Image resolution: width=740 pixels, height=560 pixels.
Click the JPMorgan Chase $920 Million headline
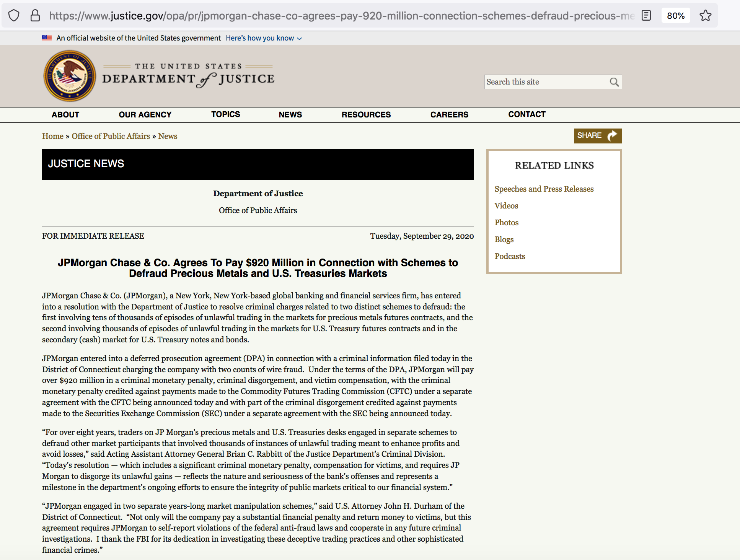[x=258, y=268]
